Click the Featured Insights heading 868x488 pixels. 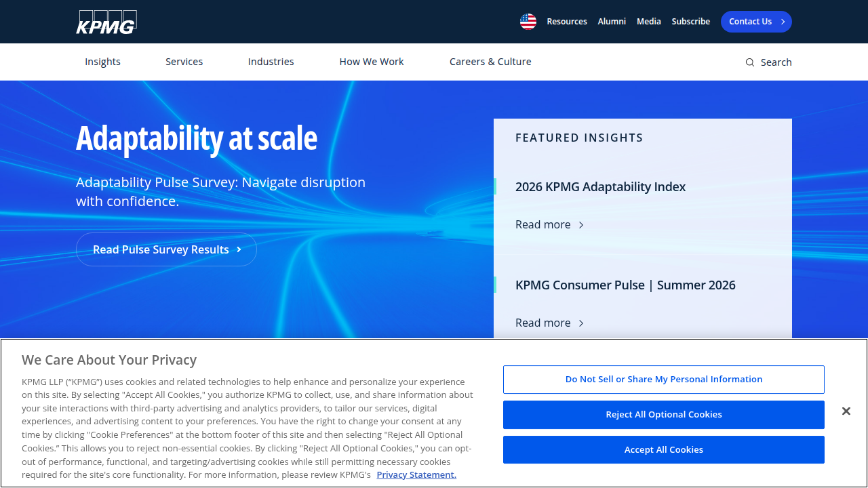click(x=579, y=138)
